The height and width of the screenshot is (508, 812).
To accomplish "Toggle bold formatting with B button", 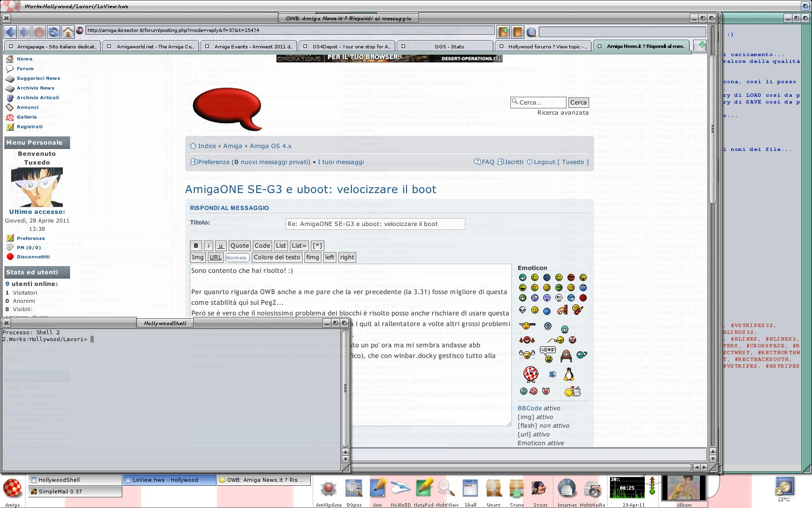I will click(x=196, y=246).
